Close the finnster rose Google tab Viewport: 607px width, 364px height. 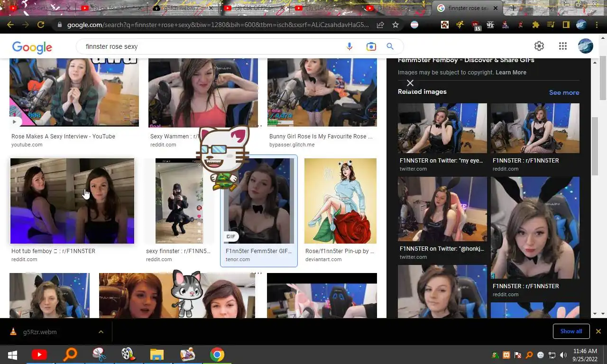(x=496, y=8)
